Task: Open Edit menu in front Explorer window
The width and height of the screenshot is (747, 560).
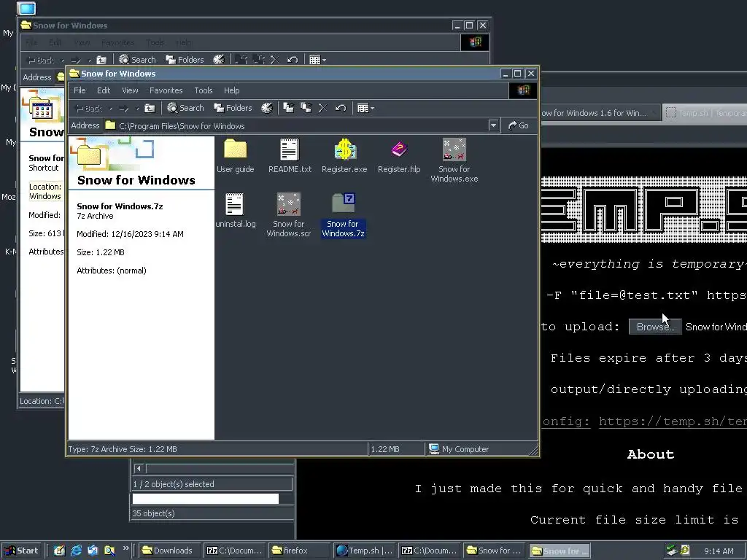Action: pyautogui.click(x=104, y=90)
